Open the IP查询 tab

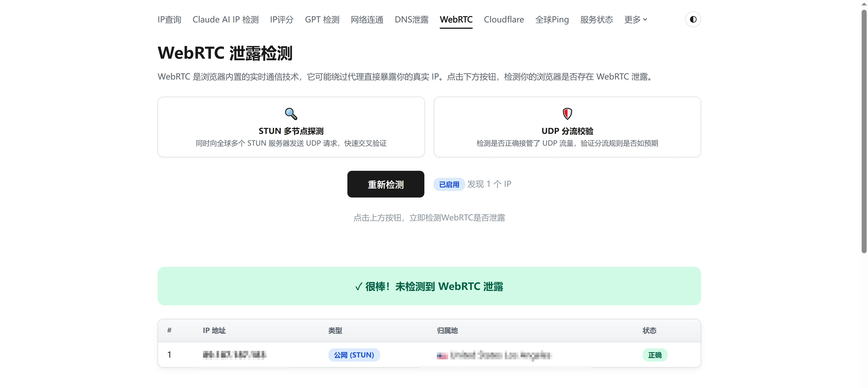[x=169, y=19]
